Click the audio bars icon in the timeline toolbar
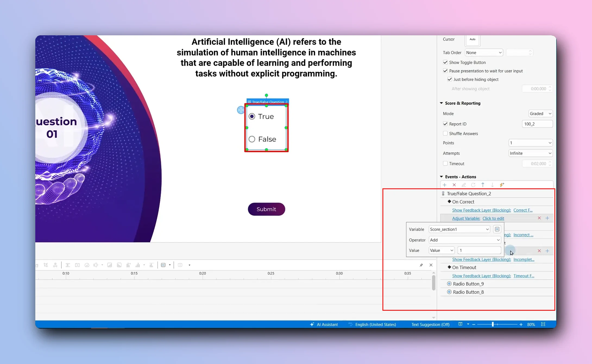Screen dimensions: 592x364 point(138,265)
